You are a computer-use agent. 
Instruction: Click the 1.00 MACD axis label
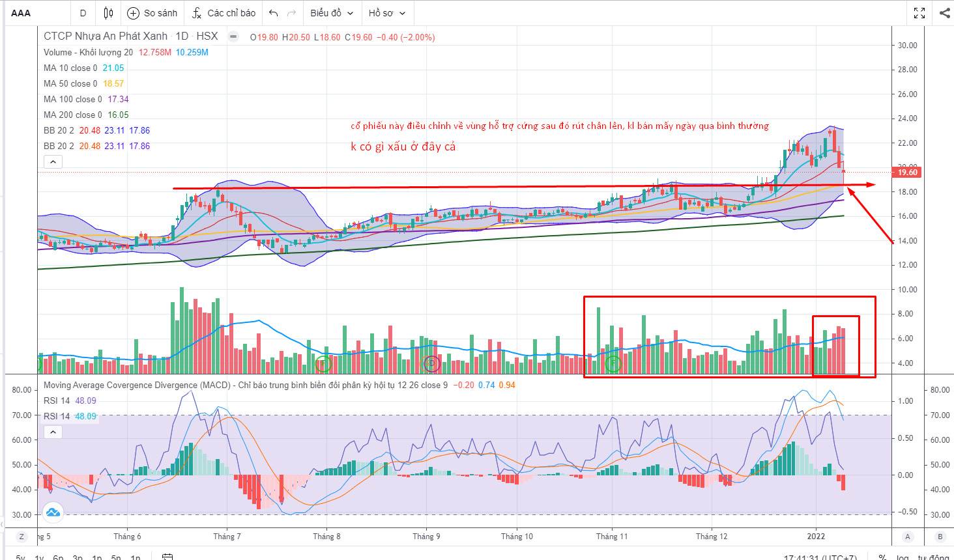(x=906, y=401)
